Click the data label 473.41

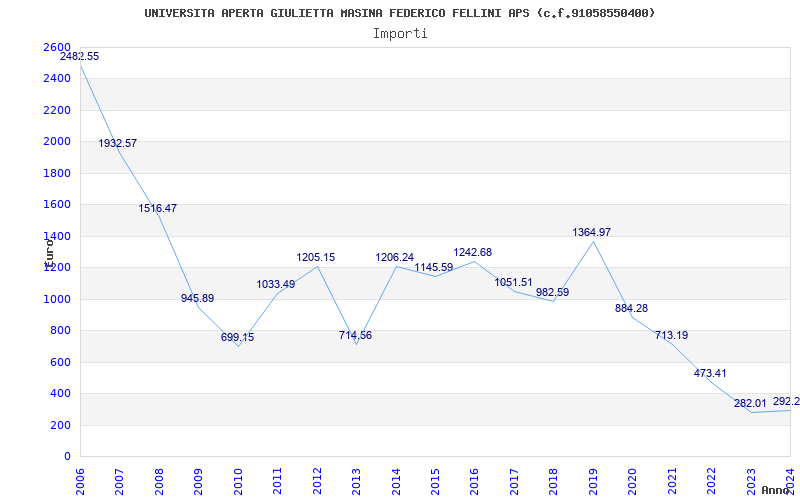(710, 373)
